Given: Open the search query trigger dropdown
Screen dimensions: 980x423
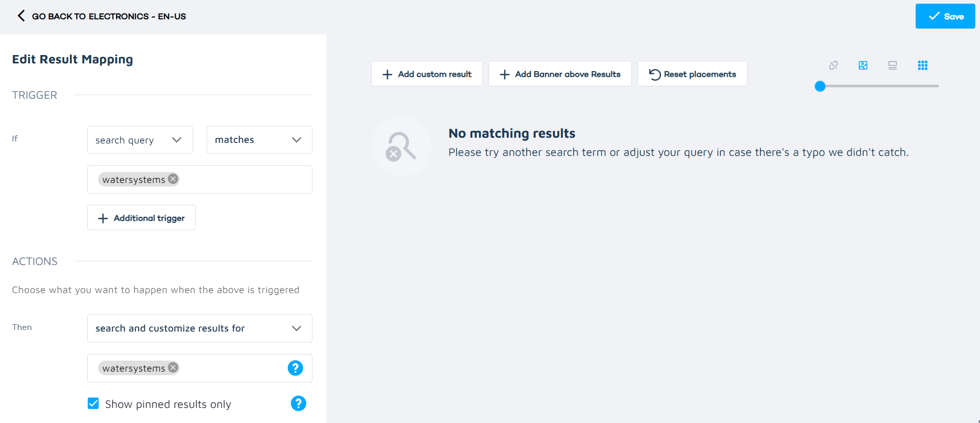Looking at the screenshot, I should pos(140,139).
